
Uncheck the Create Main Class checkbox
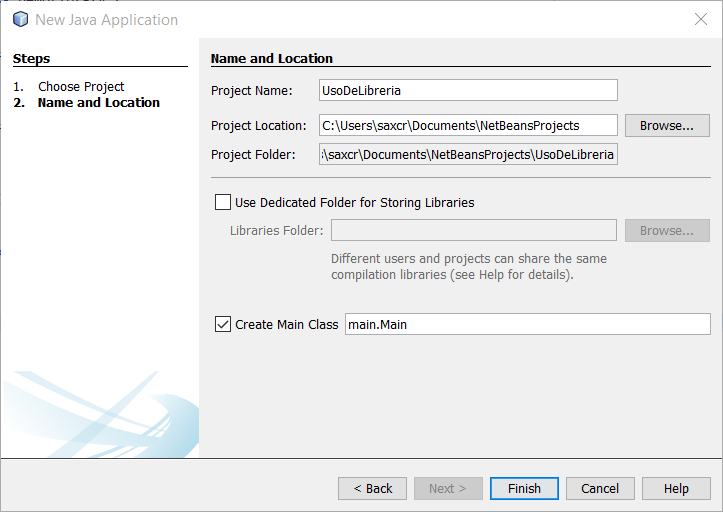(223, 324)
